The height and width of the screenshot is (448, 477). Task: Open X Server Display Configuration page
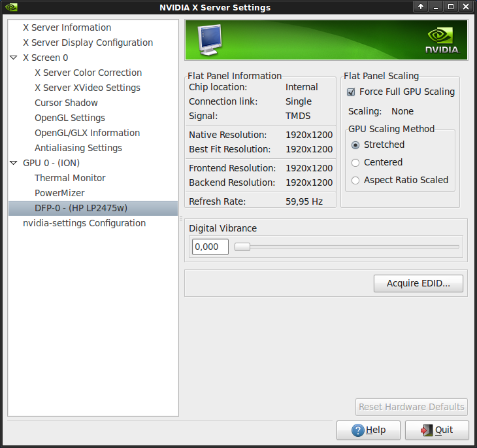[88, 43]
